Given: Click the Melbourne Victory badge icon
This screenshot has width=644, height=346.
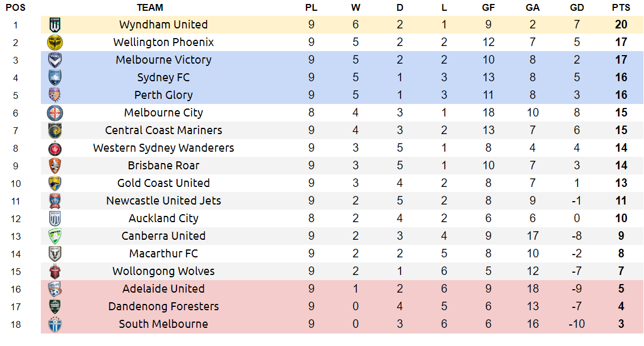Looking at the screenshot, I should [x=55, y=60].
